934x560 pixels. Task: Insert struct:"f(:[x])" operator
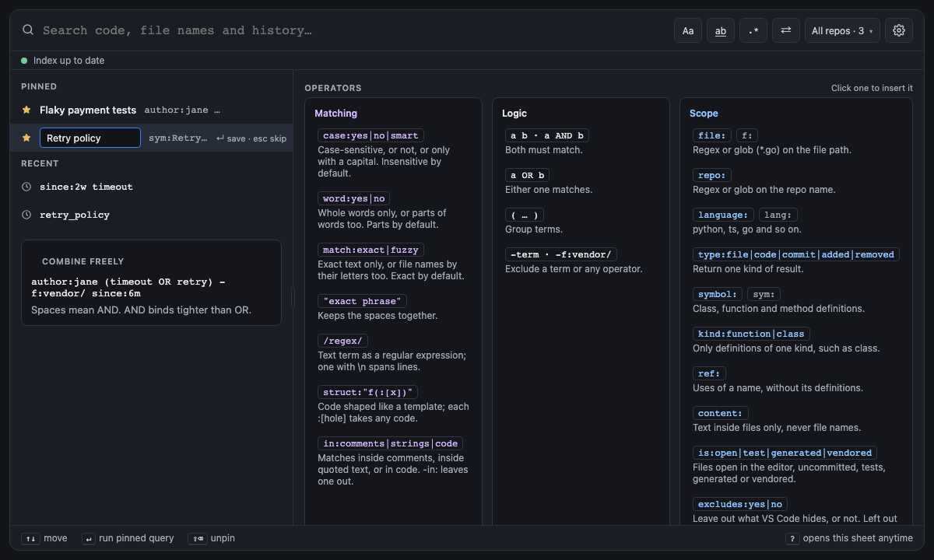pos(367,392)
